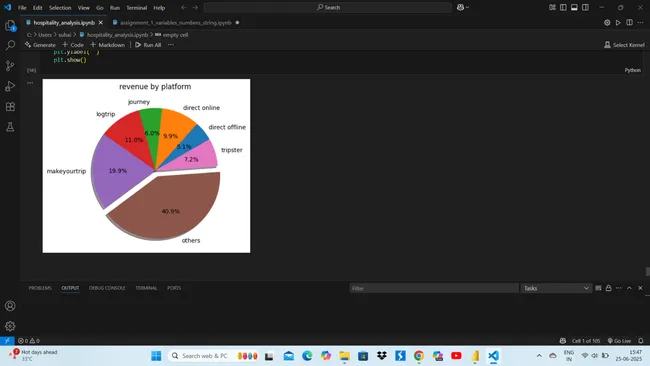Toggle output scroll lock
Image resolution: width=650 pixels, height=366 pixels.
608,288
